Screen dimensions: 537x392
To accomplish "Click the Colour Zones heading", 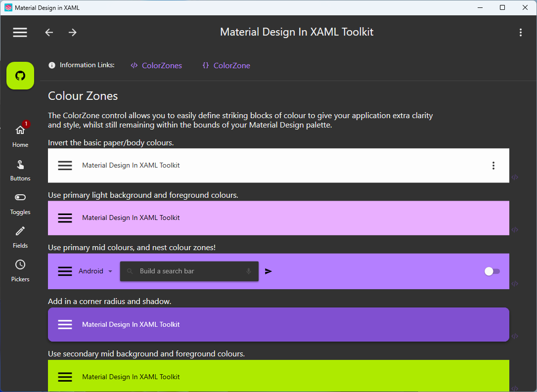I will click(83, 96).
